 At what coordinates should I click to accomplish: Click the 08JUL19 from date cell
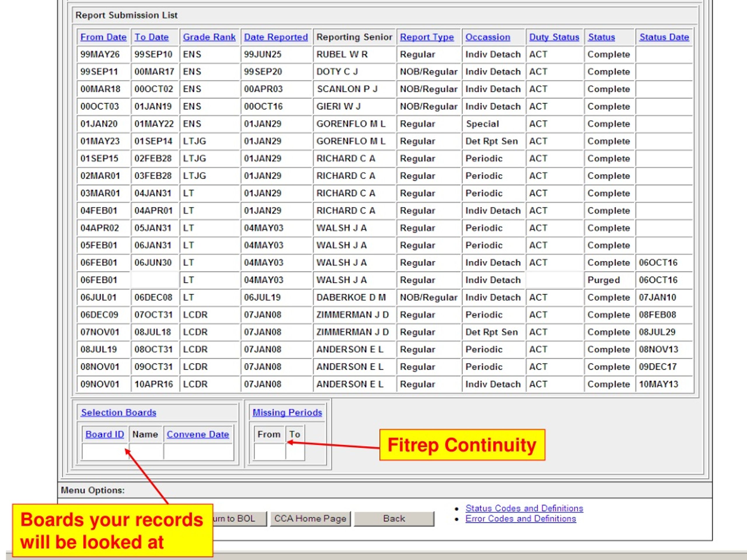[x=103, y=349]
